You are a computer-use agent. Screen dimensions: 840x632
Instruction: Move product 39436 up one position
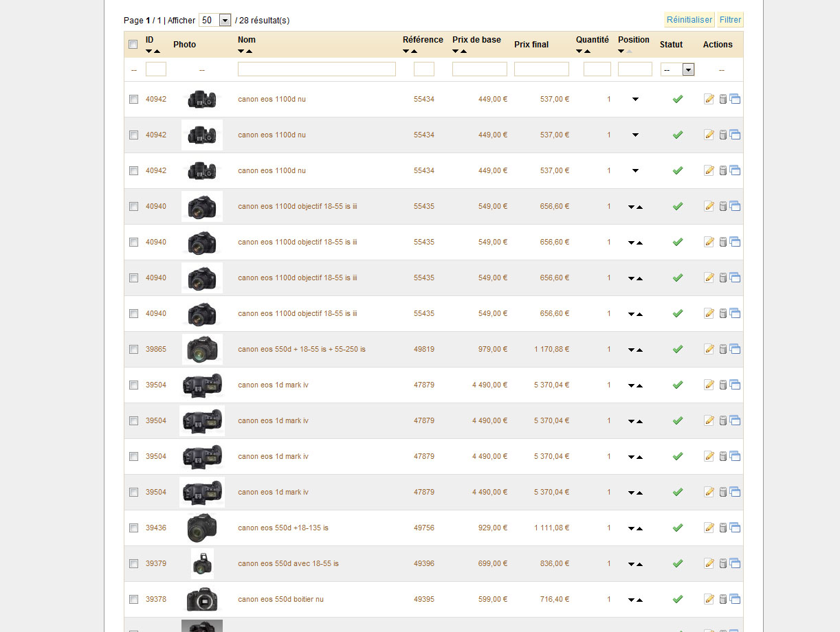(639, 528)
